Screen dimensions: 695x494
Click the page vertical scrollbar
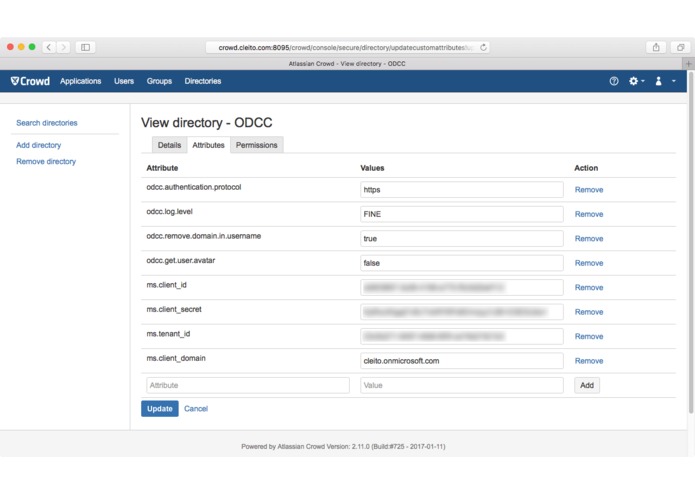click(x=691, y=244)
